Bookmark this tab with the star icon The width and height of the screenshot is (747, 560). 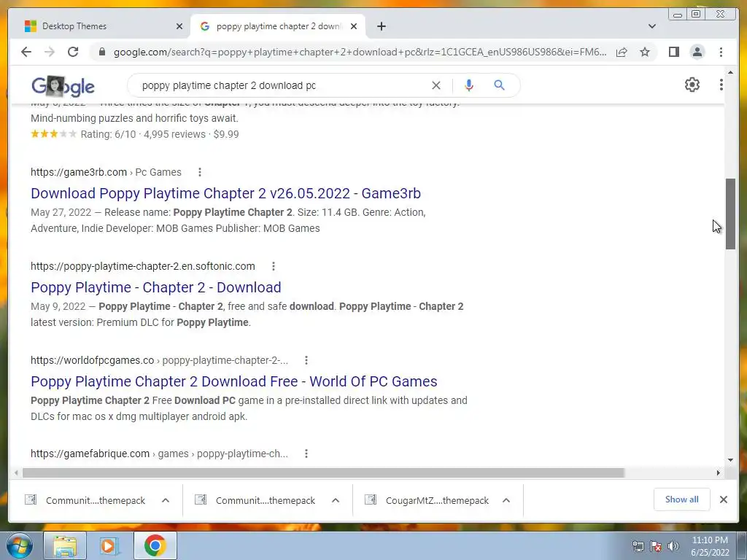pos(645,52)
